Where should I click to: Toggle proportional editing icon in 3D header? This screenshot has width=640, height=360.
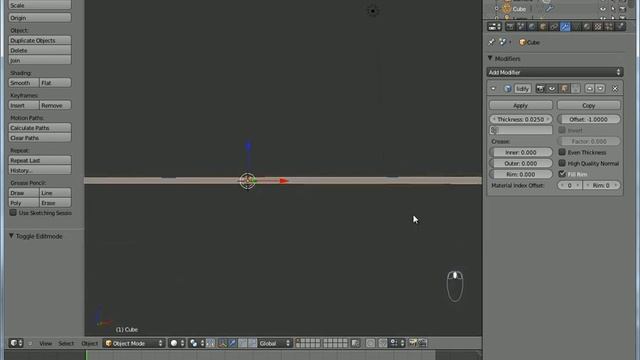370,343
